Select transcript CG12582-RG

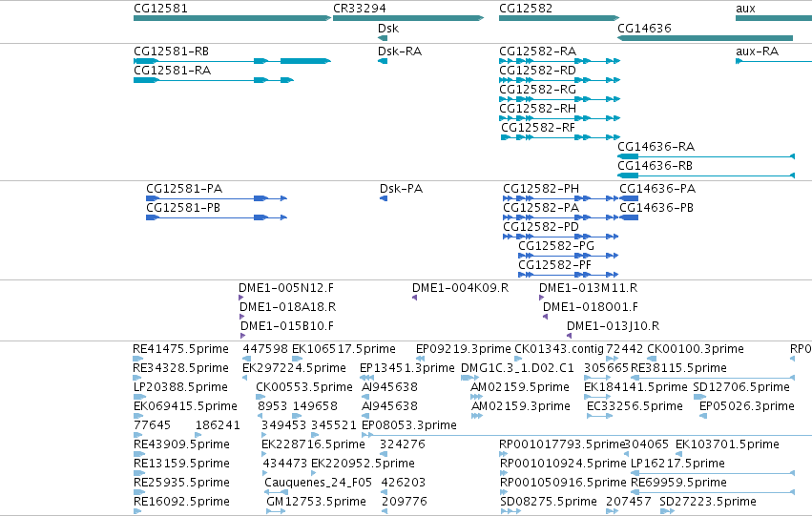559,99
